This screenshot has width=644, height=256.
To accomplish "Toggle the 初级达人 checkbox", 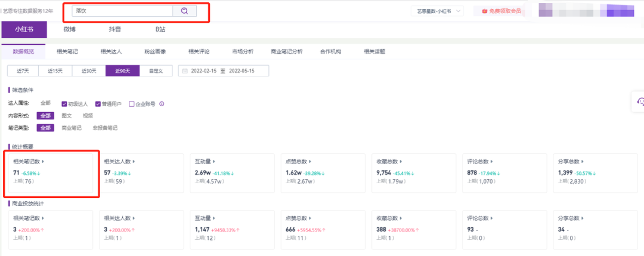I will pos(64,104).
